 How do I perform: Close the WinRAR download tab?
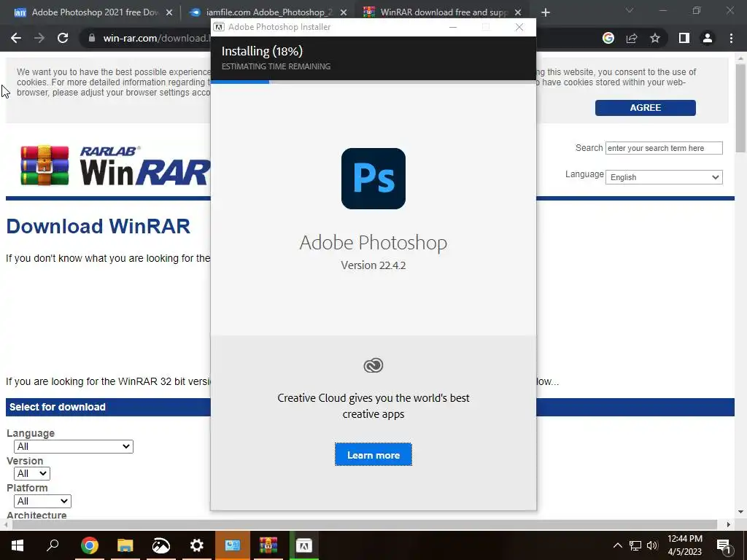point(518,12)
